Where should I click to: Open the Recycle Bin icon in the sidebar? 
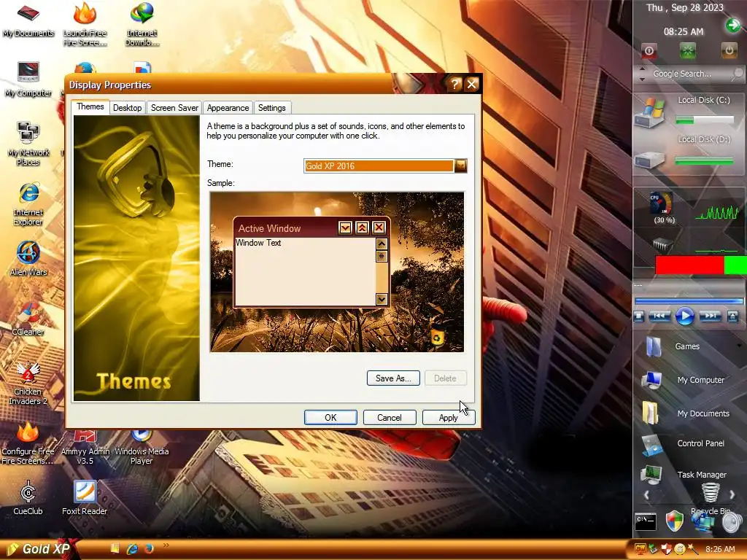[x=711, y=493]
